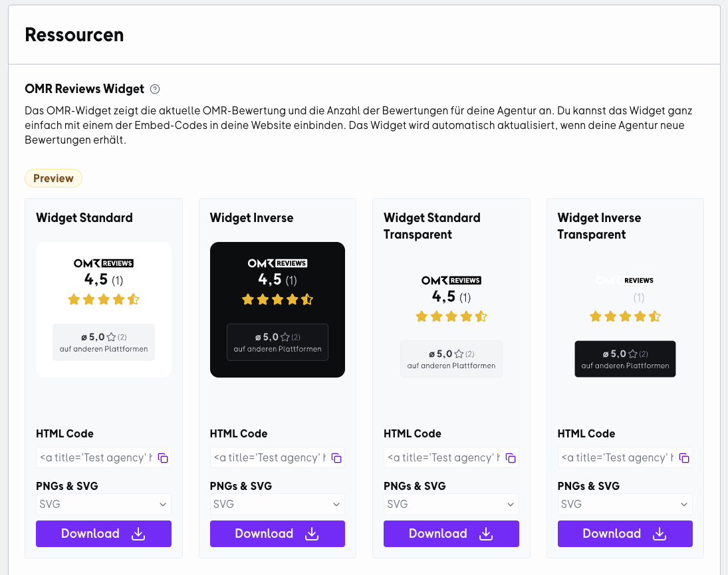728x575 pixels.
Task: Click the help icon beside OMR Reviews Widget
Action: click(x=155, y=89)
